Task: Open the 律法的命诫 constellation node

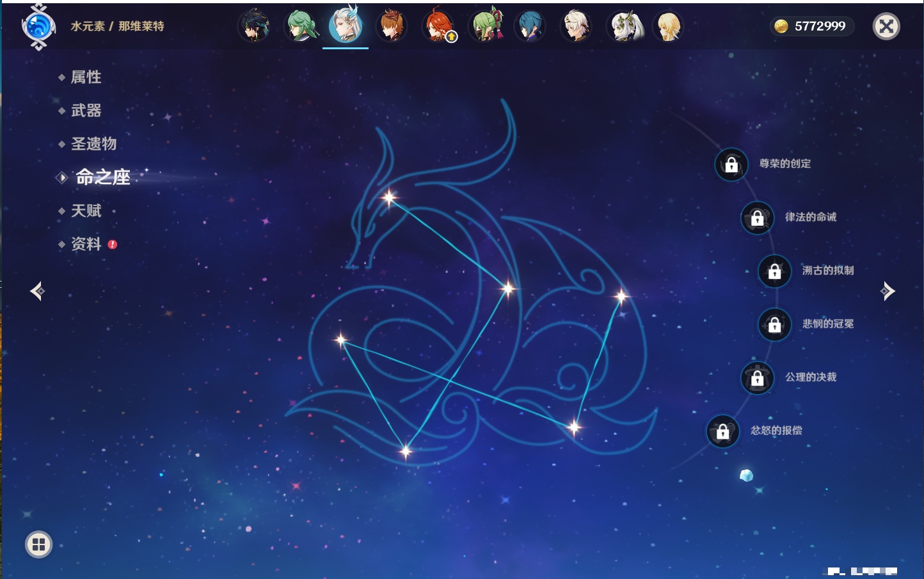Action: point(758,218)
